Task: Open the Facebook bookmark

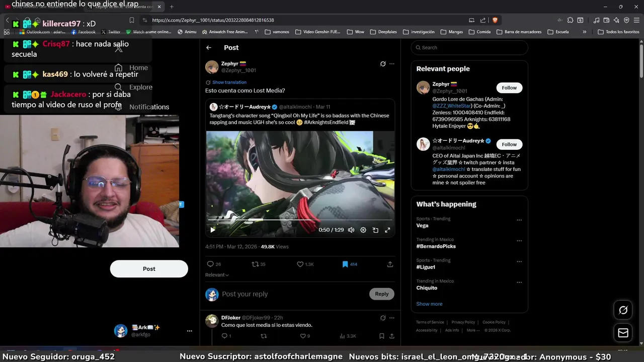Action: tap(84, 32)
